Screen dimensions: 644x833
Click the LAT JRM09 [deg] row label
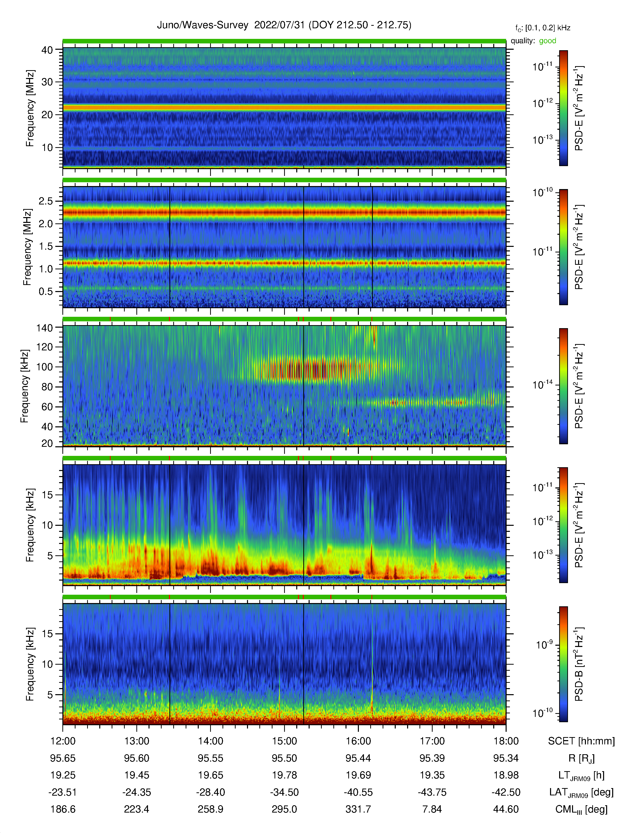click(x=581, y=792)
